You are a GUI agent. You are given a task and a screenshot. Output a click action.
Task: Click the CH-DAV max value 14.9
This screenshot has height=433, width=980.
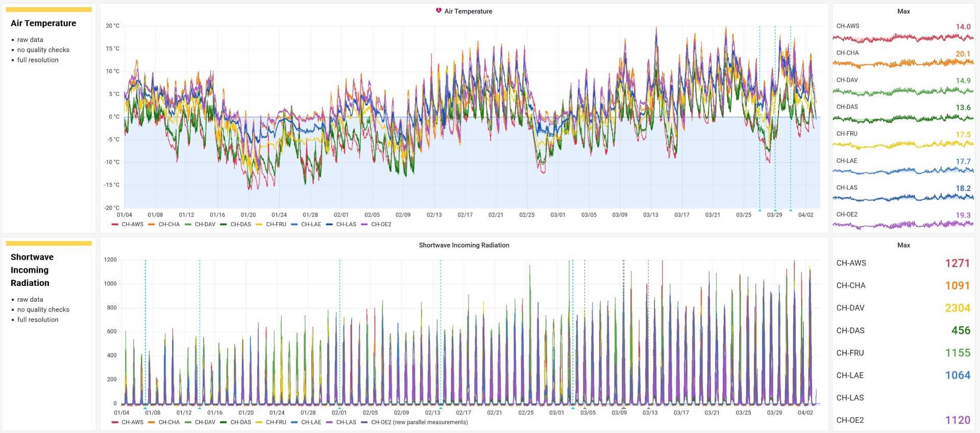(x=963, y=81)
